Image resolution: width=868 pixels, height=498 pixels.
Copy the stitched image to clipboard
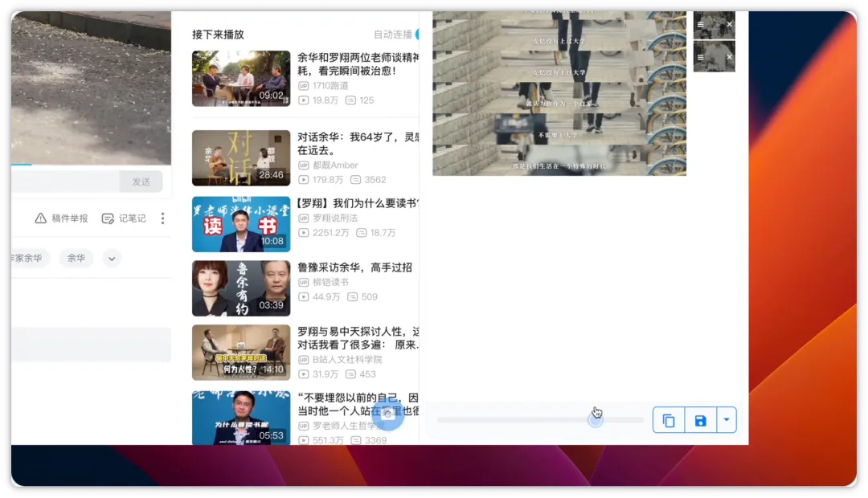[x=669, y=421]
